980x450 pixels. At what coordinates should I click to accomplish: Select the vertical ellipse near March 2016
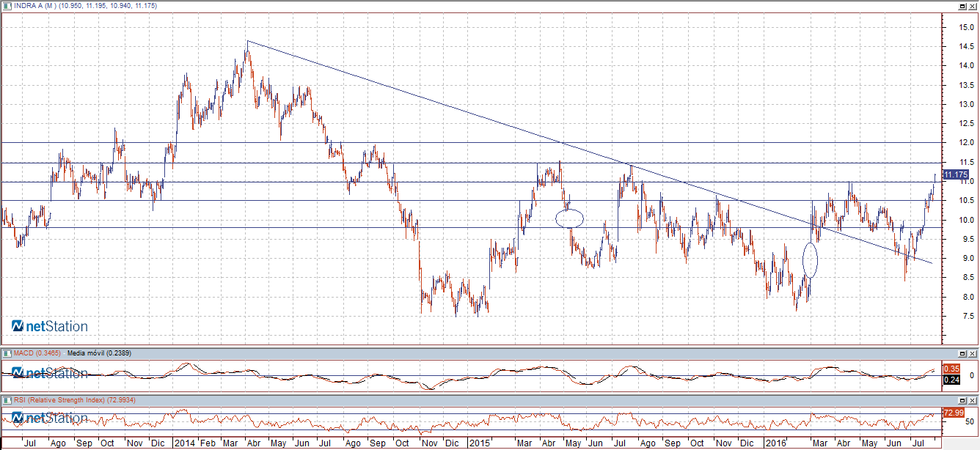pyautogui.click(x=810, y=259)
